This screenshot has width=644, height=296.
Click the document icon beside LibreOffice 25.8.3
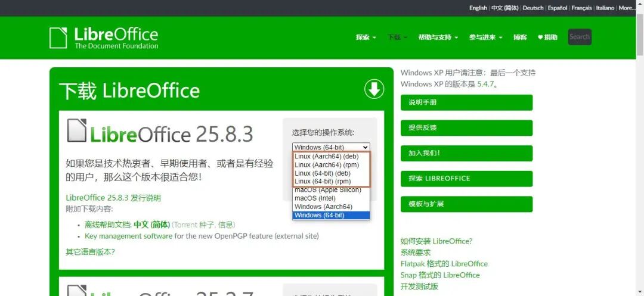tap(77, 130)
